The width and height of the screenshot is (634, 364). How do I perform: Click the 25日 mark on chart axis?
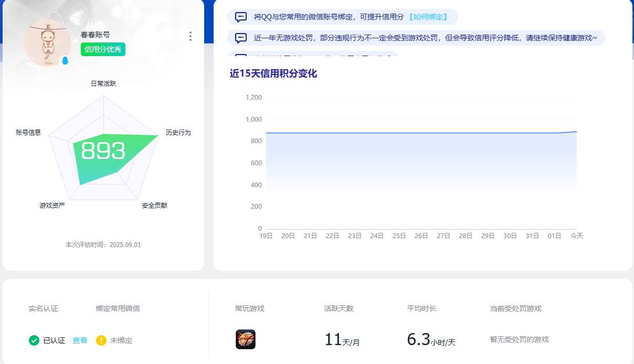click(399, 236)
